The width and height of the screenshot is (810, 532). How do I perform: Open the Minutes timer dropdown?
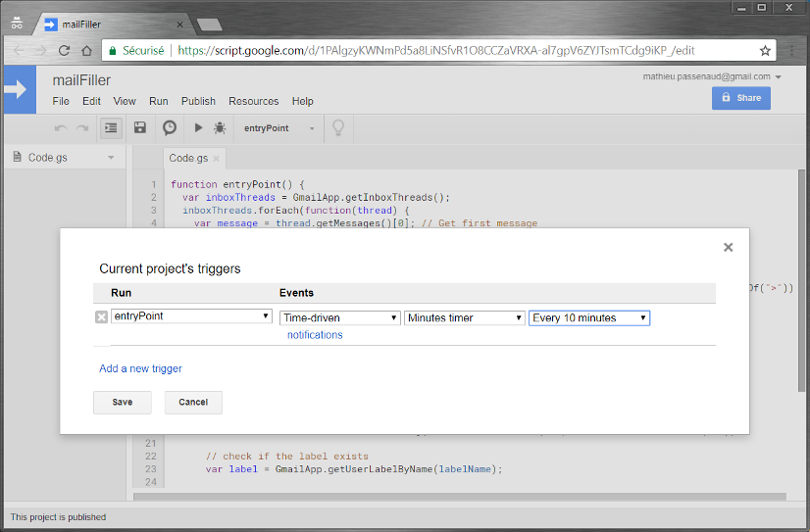click(465, 317)
